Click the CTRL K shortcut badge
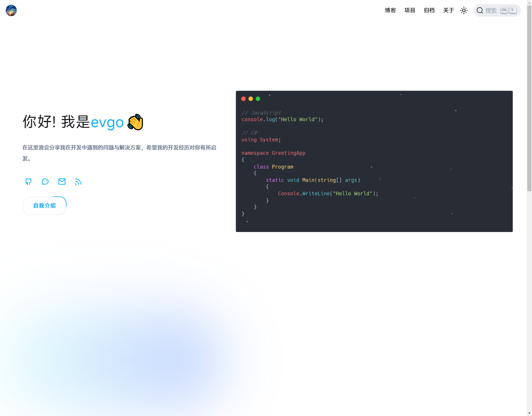Viewport: 532px width, 416px height. [x=508, y=10]
